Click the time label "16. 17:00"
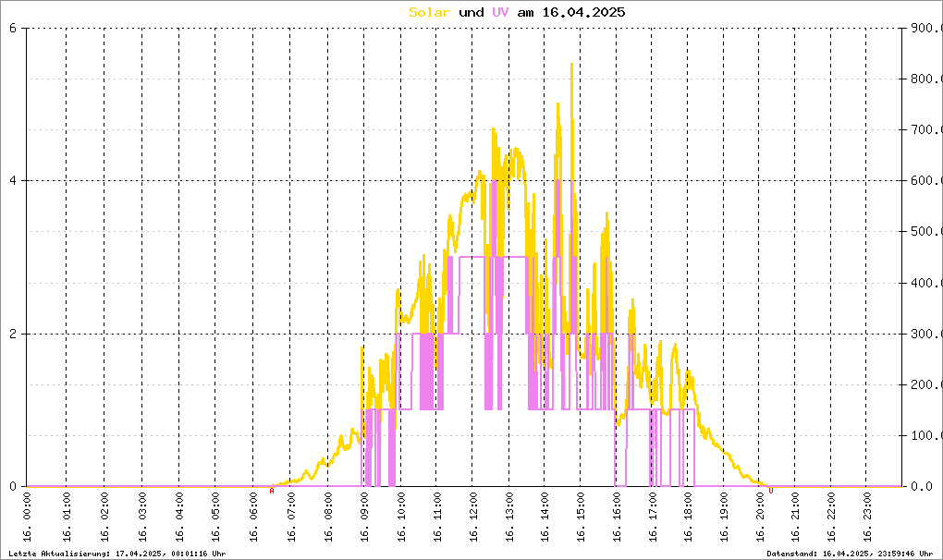 coord(652,517)
